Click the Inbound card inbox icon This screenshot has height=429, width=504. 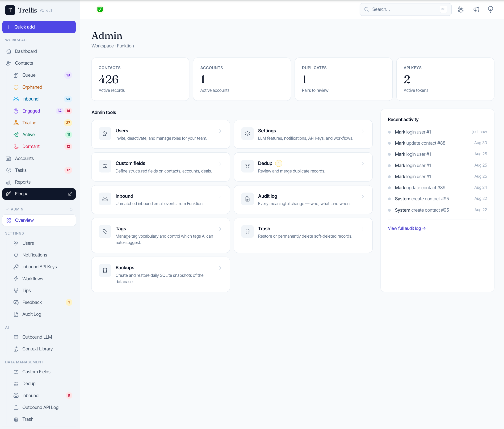[x=105, y=199]
